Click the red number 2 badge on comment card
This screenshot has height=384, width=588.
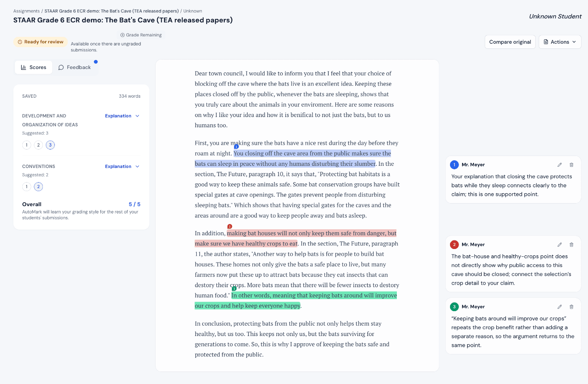[x=454, y=245]
